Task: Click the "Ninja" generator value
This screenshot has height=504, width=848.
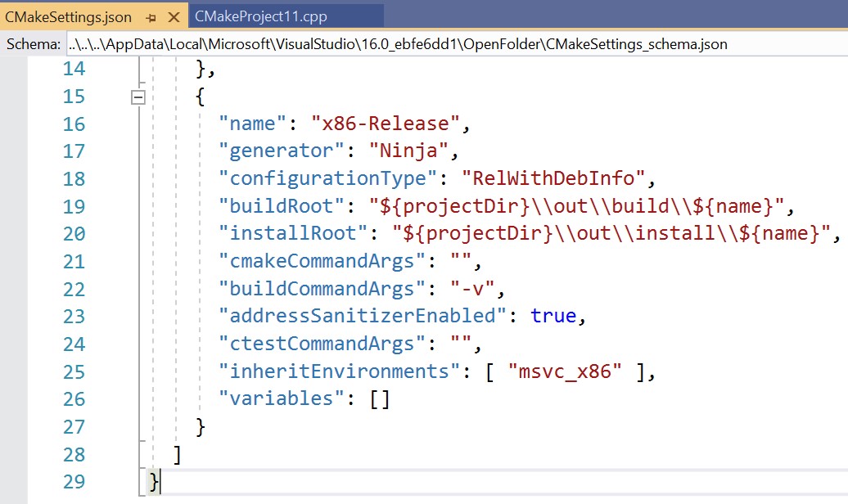Action: (x=408, y=151)
